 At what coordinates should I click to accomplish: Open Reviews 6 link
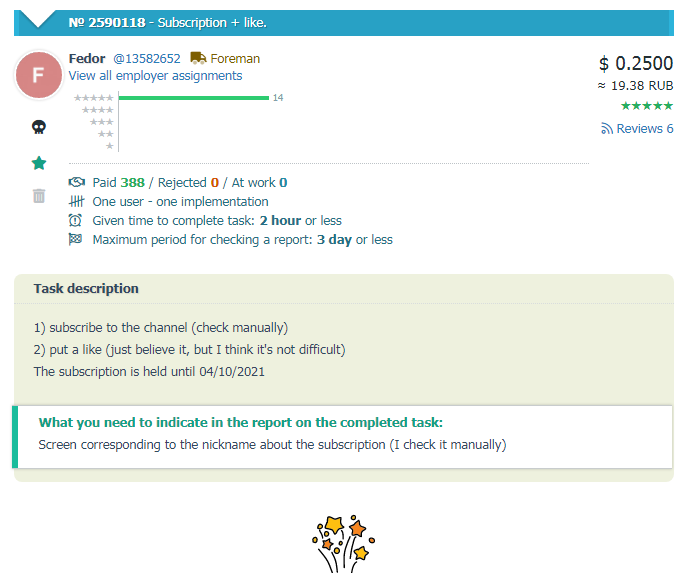(x=644, y=128)
